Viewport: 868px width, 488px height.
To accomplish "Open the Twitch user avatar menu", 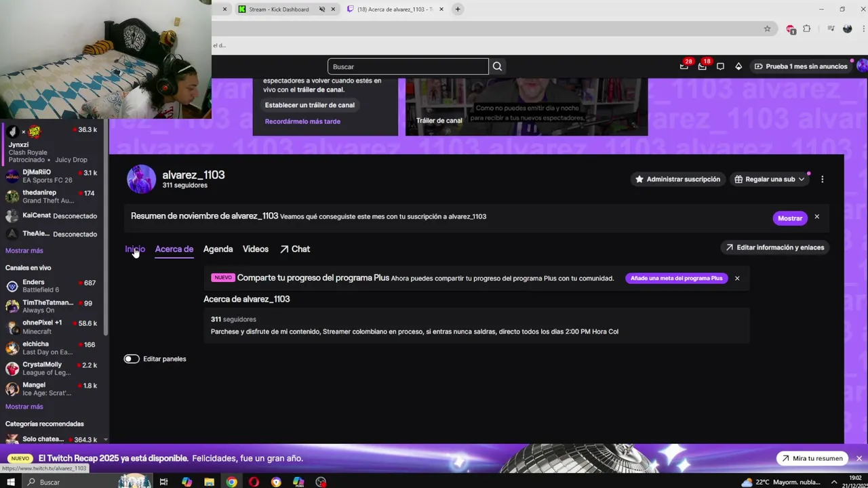I will point(862,66).
